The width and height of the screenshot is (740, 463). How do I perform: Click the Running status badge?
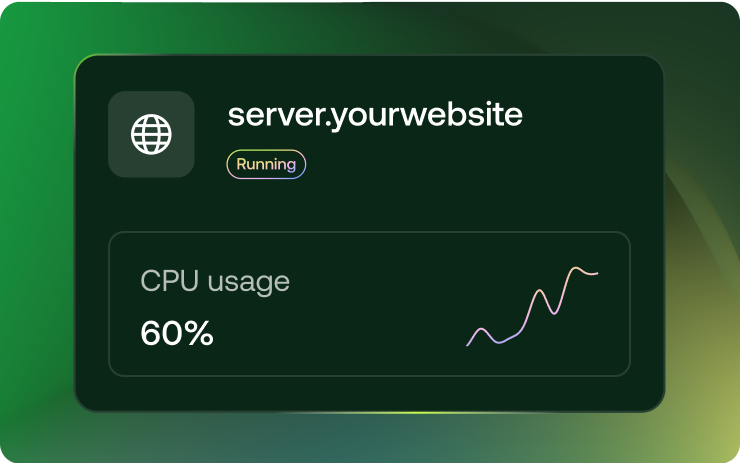(266, 164)
